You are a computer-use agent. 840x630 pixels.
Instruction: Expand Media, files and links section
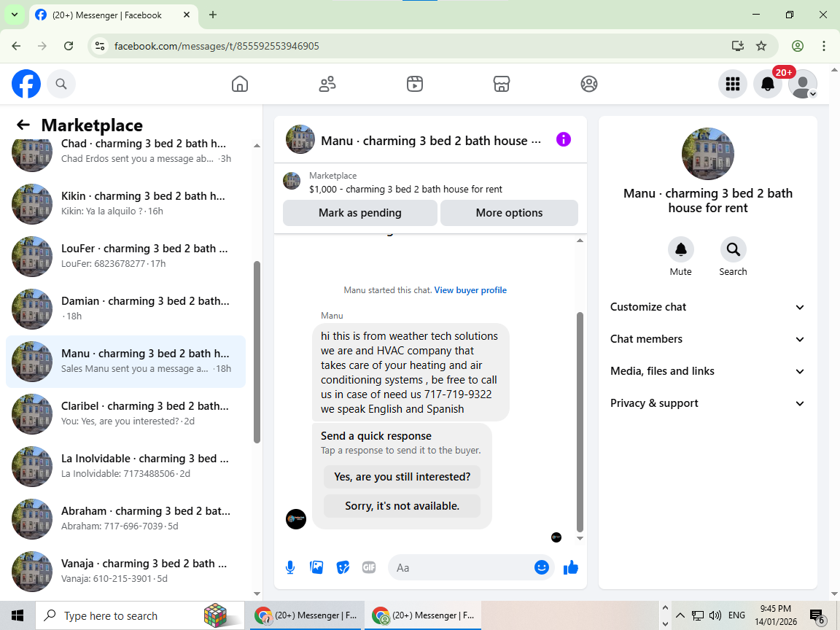pos(708,371)
